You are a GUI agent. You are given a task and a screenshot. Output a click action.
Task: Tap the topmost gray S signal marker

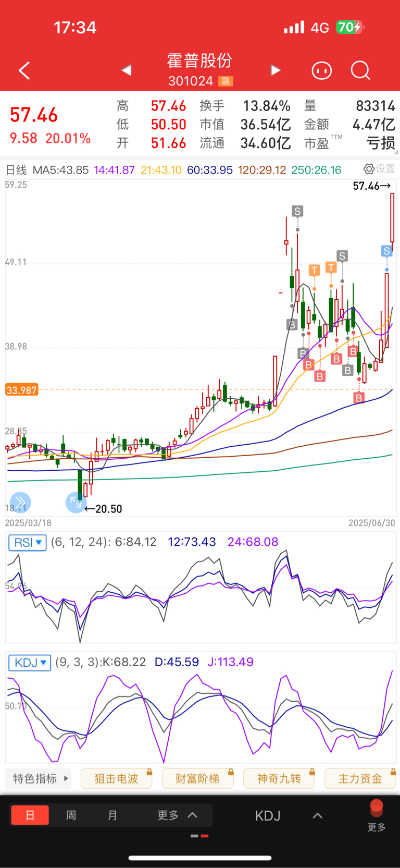click(x=297, y=211)
